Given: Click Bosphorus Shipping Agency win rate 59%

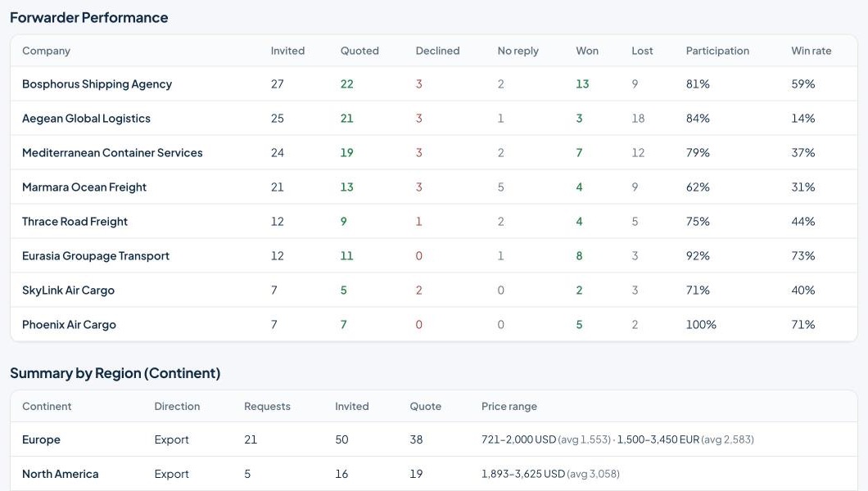Looking at the screenshot, I should pos(802,84).
